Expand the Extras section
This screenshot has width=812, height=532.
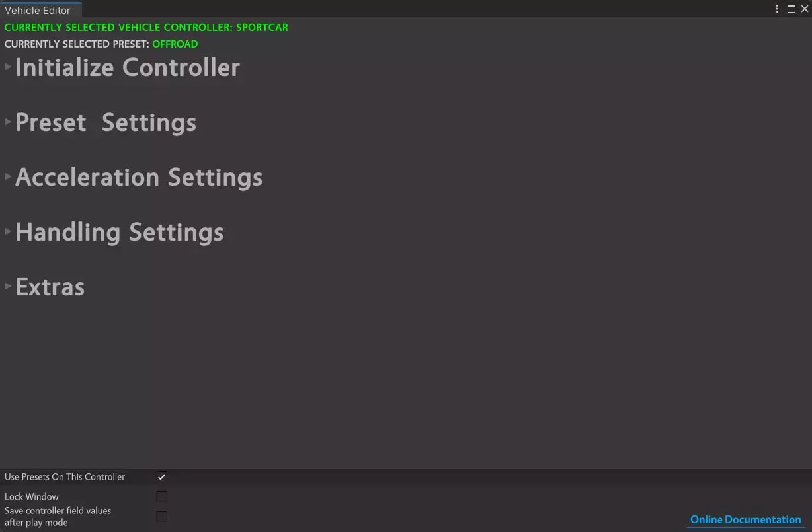(x=50, y=285)
